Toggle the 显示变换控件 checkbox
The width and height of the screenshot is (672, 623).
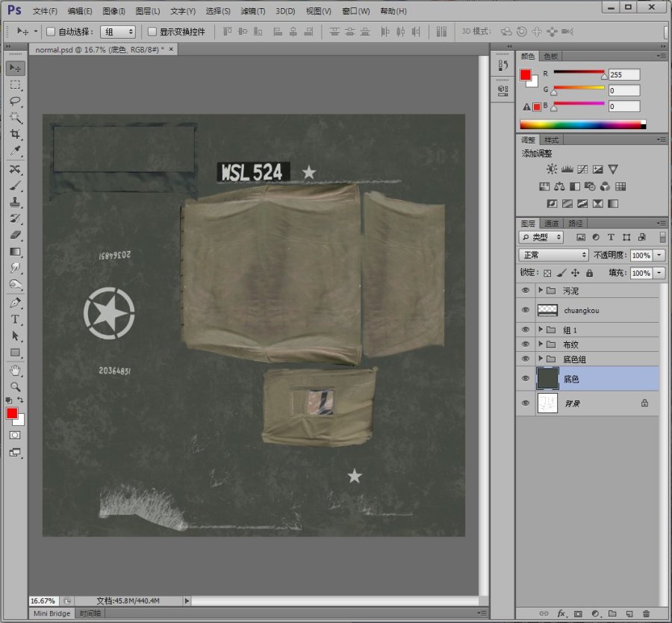click(152, 32)
